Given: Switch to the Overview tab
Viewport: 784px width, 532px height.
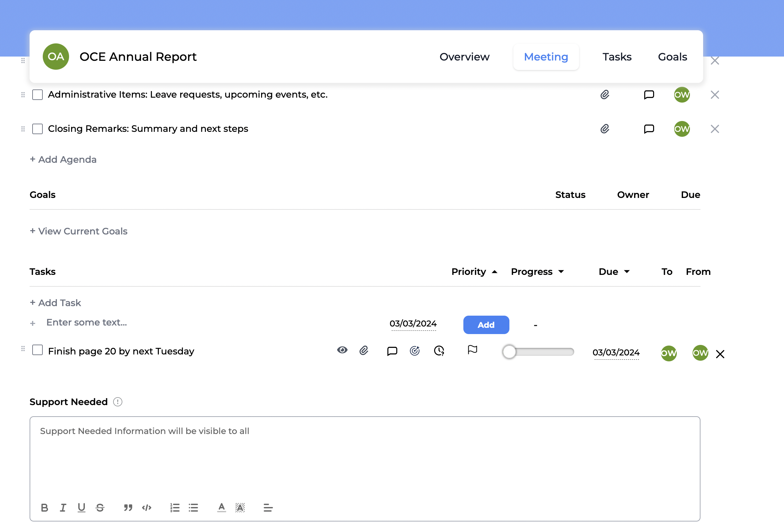Looking at the screenshot, I should (x=464, y=57).
